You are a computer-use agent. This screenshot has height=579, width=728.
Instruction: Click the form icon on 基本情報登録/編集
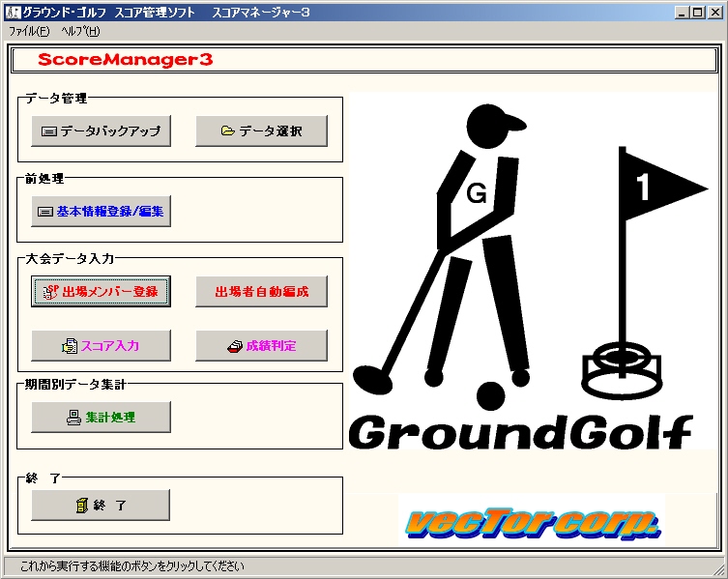point(45,212)
